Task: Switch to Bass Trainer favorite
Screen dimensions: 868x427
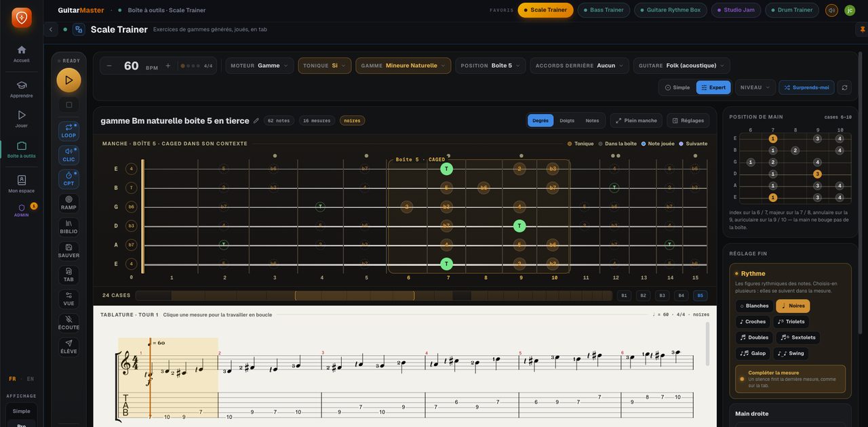Action: pyautogui.click(x=604, y=10)
